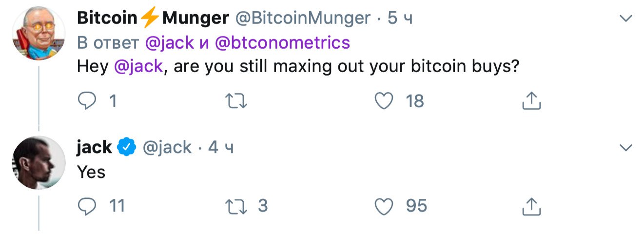Click @jack mention in the tweet text
The image size is (644, 234).
point(138,66)
